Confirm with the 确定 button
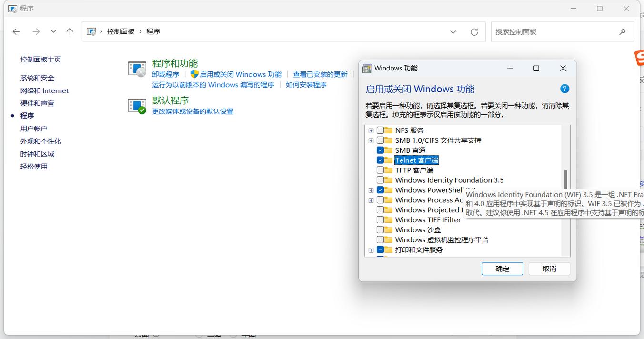 [502, 269]
